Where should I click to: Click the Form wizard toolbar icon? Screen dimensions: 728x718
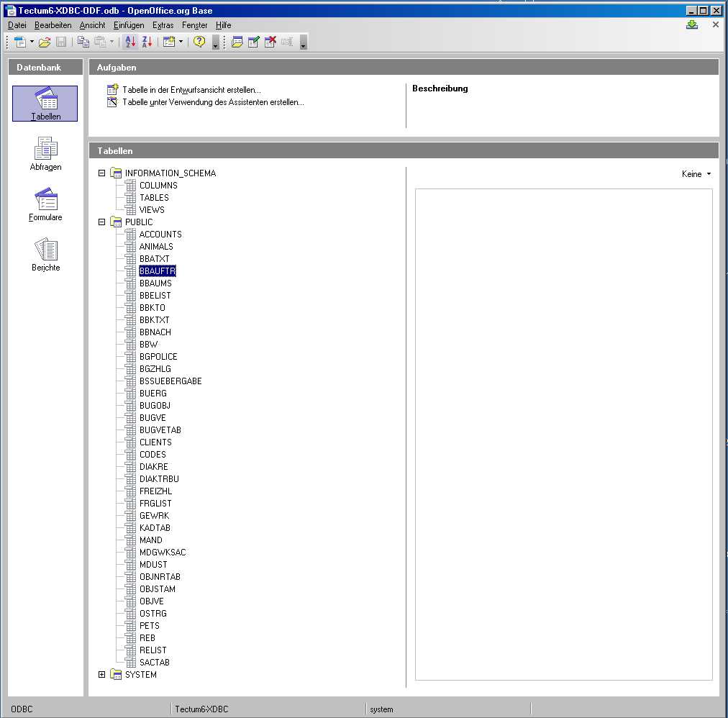(170, 42)
